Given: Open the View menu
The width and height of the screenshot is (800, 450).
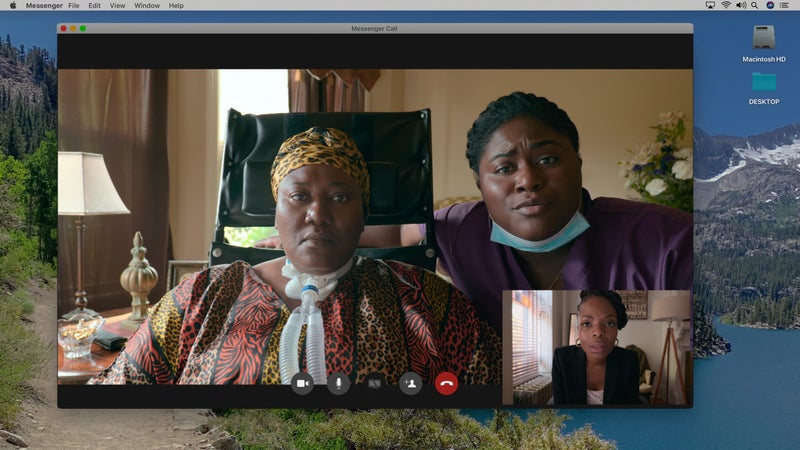Looking at the screenshot, I should 117,5.
